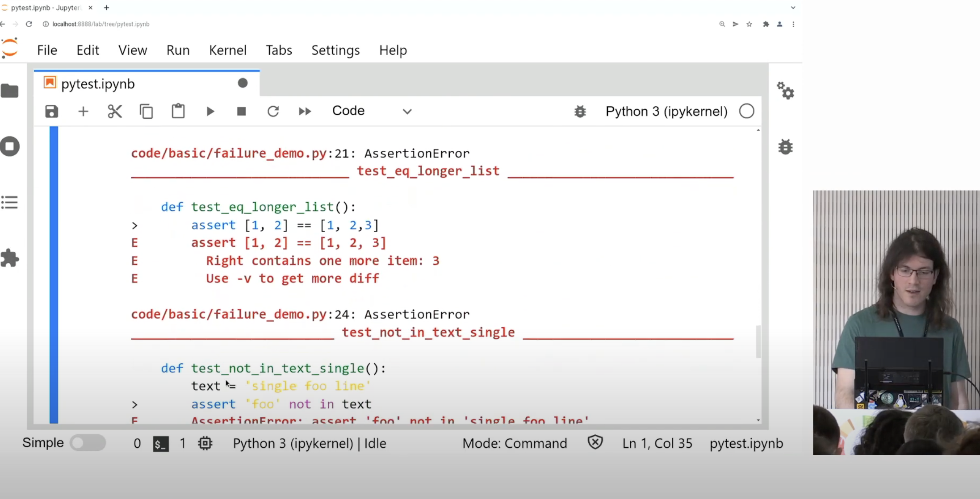This screenshot has width=980, height=499.
Task: Open the terminals count icon in status bar
Action: [x=160, y=444]
